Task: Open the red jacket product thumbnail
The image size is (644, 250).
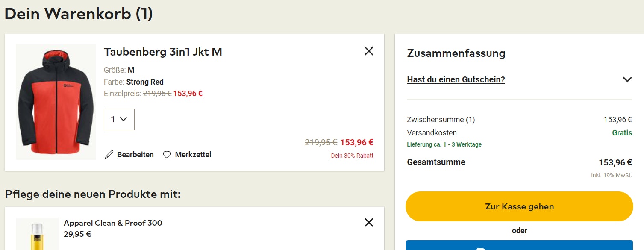Action: tap(56, 102)
